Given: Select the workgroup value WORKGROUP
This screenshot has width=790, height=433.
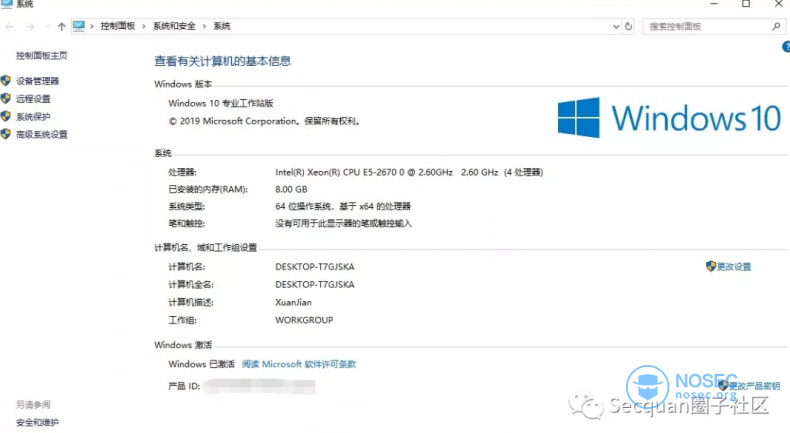Looking at the screenshot, I should (304, 320).
